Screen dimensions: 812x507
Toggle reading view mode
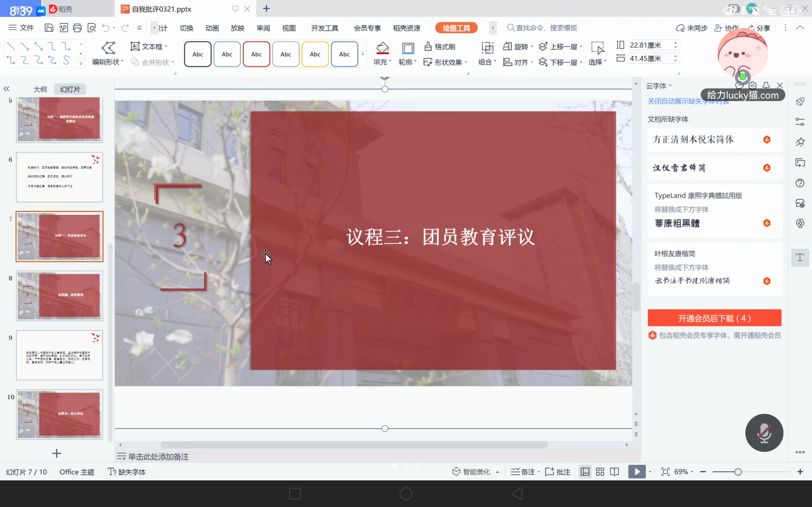pyautogui.click(x=614, y=471)
